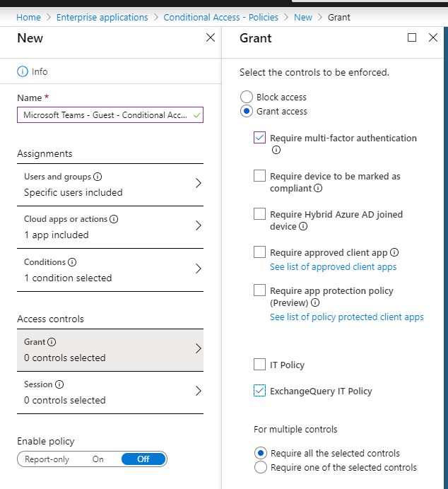
Task: Expand Users and groups assignment
Action: pos(110,184)
